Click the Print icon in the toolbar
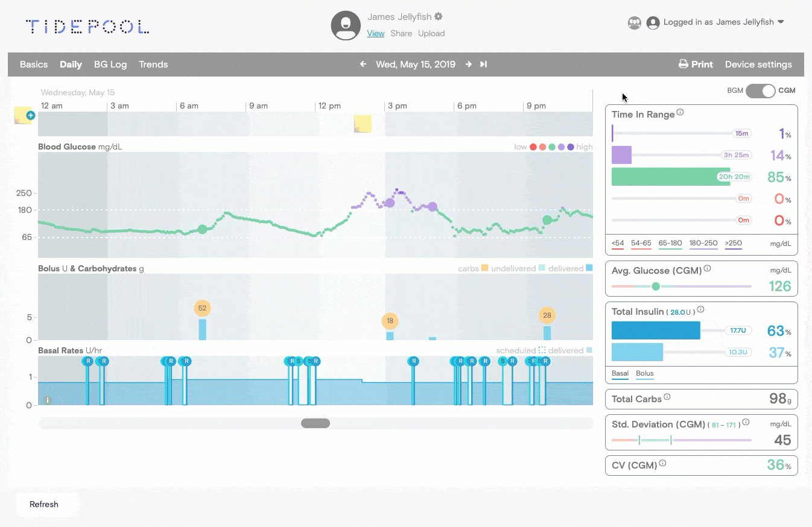Screen dimensions: 812x527 [682, 64]
